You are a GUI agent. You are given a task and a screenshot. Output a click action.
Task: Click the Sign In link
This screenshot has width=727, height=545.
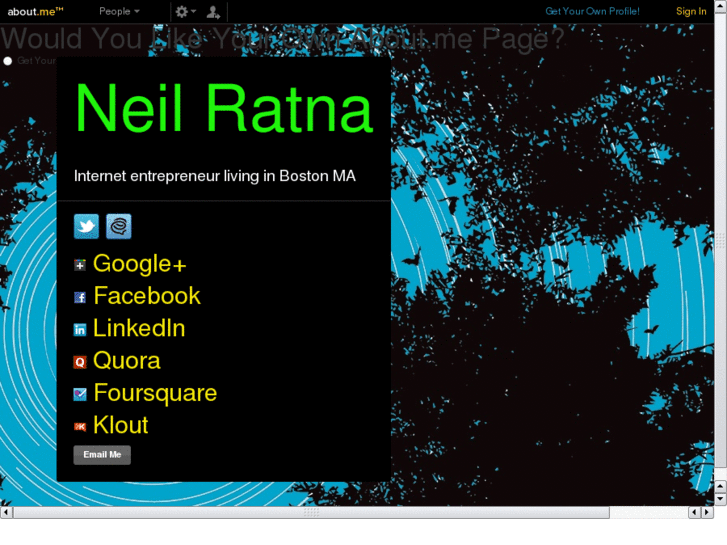(x=691, y=11)
